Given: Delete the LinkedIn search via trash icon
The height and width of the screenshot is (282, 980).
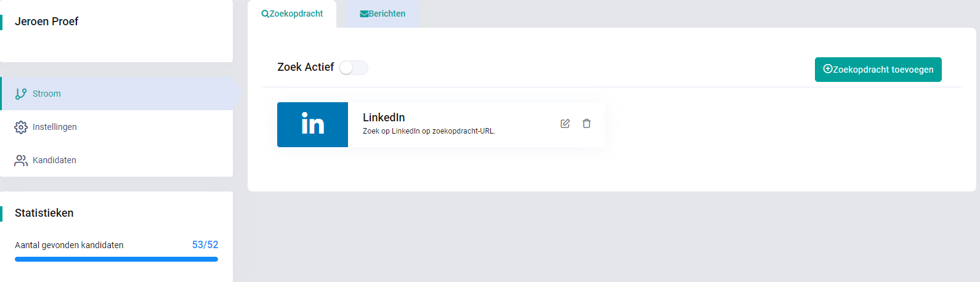Looking at the screenshot, I should coord(586,124).
